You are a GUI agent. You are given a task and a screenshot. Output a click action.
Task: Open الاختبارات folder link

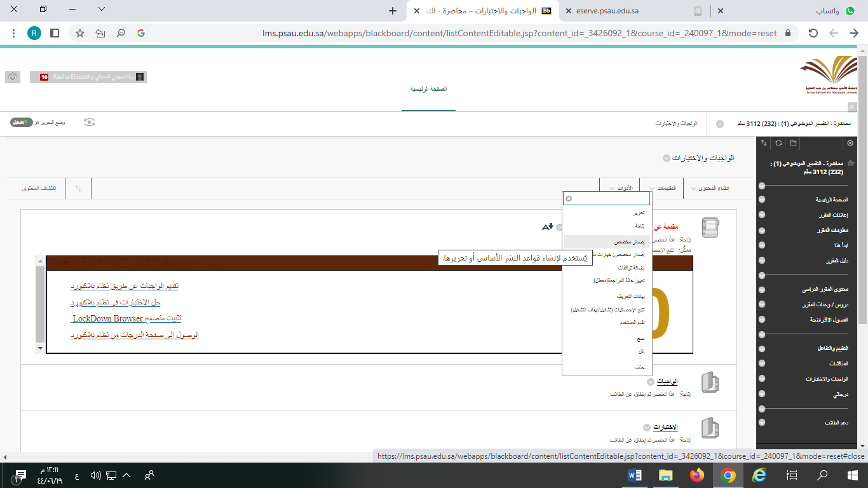[665, 427]
